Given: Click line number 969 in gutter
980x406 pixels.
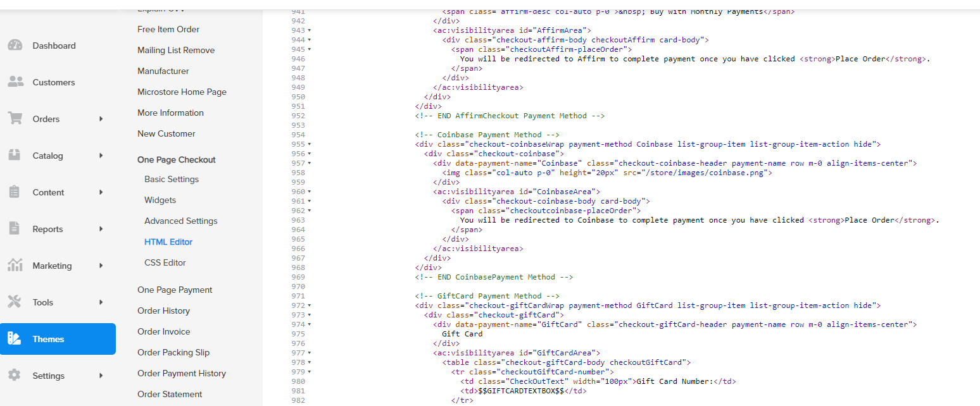Looking at the screenshot, I should (298, 277).
